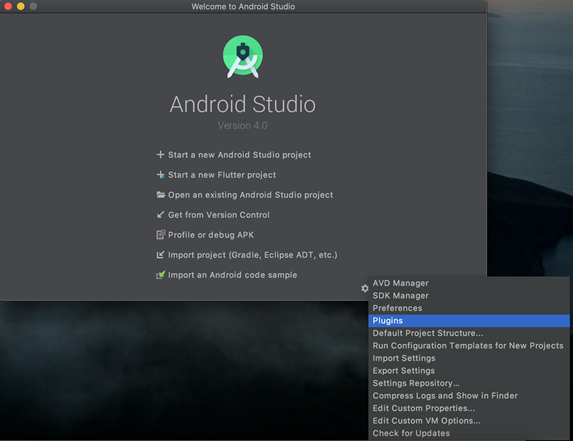
Task: Click the folder icon for opening existing project
Action: [160, 194]
